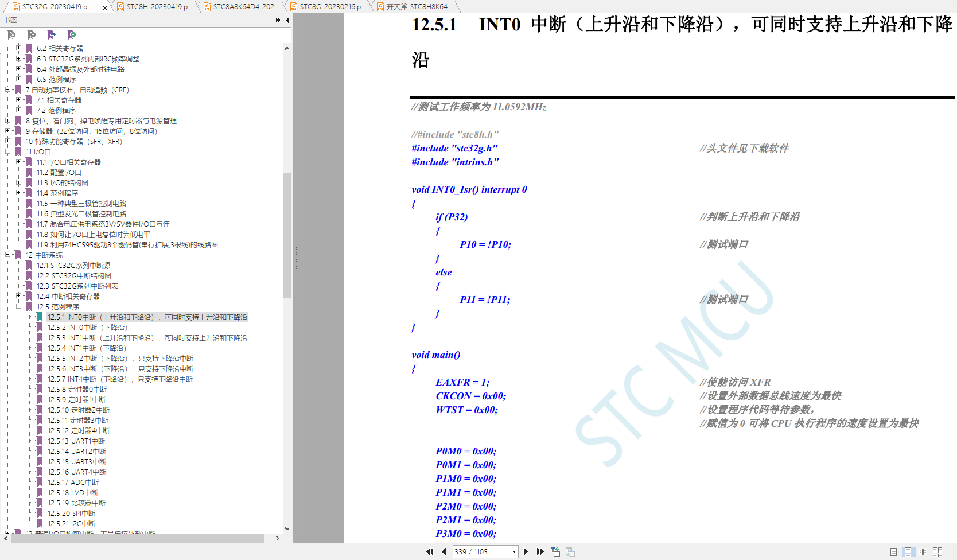Image resolution: width=957 pixels, height=560 pixels.
Task: Open bookmark 12.5.4 INT1中断（下降沿）
Action: pyautogui.click(x=87, y=348)
